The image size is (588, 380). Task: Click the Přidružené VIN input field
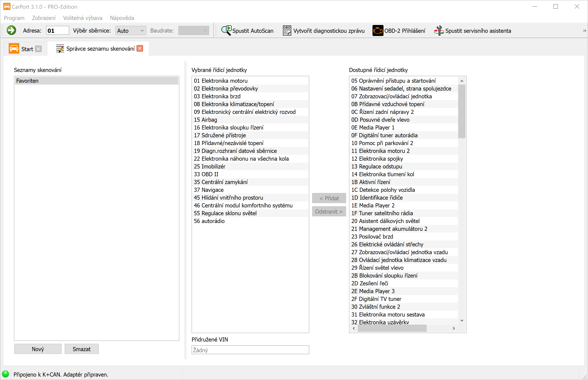click(x=250, y=350)
